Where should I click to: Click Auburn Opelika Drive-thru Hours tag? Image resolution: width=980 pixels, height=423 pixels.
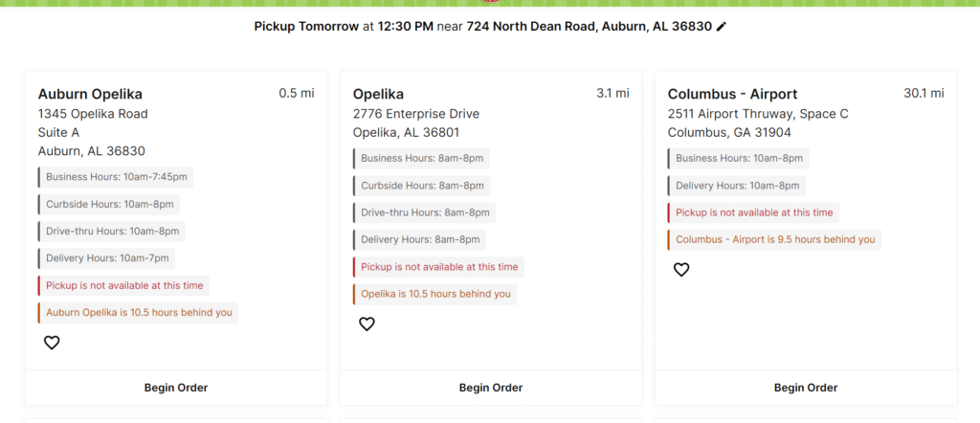tap(113, 231)
